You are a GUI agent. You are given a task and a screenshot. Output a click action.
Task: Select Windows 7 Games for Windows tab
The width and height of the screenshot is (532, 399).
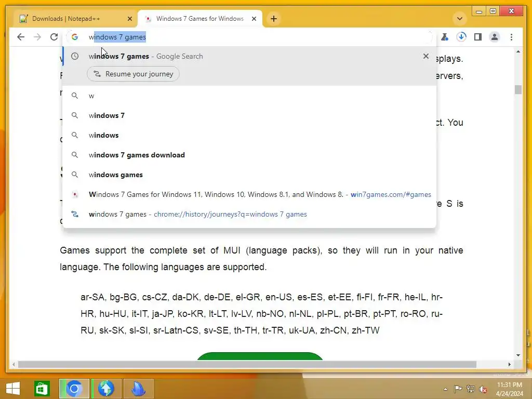point(200,19)
